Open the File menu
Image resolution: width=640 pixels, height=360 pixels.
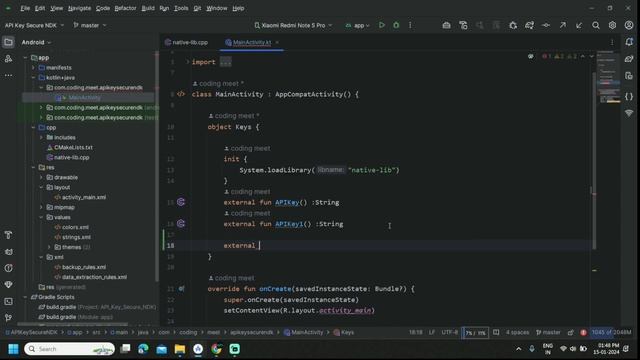pos(25,8)
